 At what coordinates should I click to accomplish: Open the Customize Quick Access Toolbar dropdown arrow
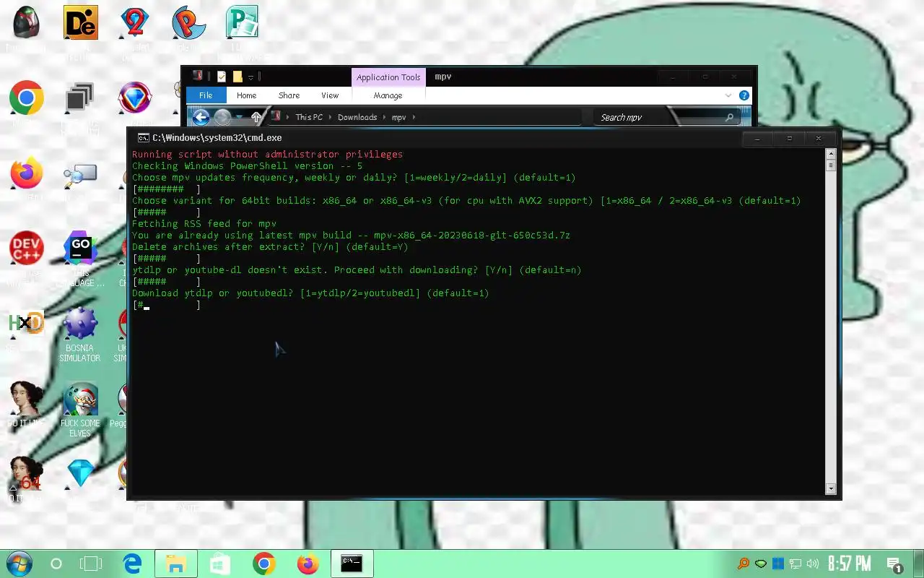250,77
